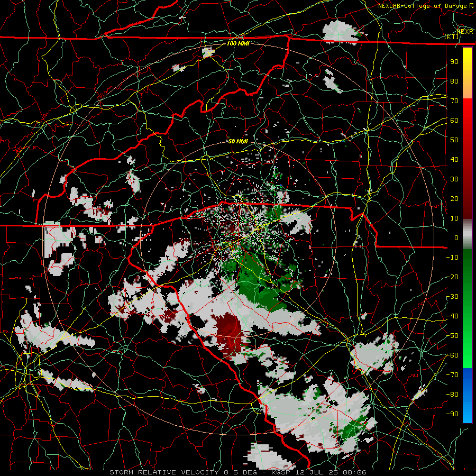The height and width of the screenshot is (476, 476).
Task: Click the "70" value on the velocity scale
Action: [x=454, y=101]
